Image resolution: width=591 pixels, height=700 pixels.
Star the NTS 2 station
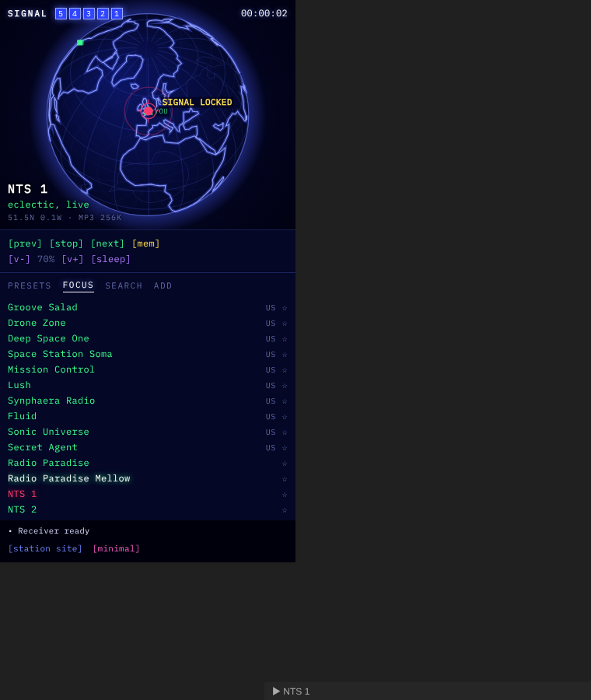[285, 510]
